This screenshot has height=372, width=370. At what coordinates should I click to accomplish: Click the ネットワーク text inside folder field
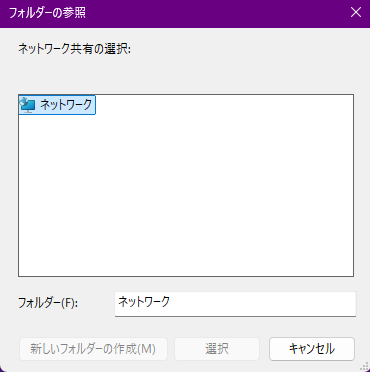[144, 301]
